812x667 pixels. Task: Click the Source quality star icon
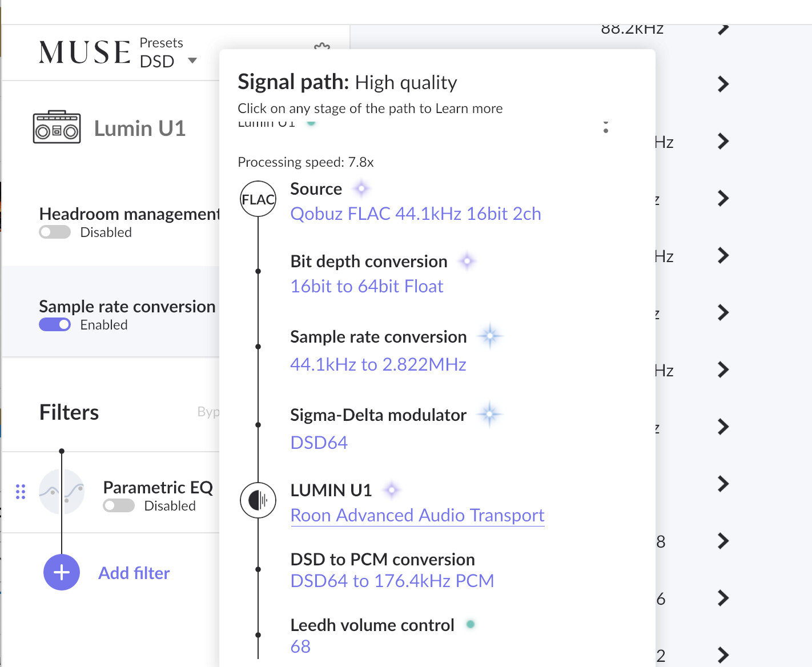[x=361, y=188]
